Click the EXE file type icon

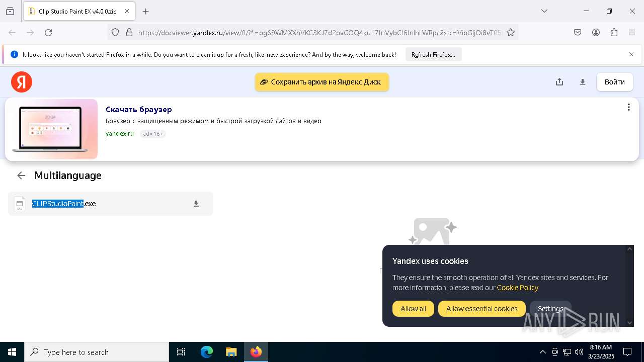pyautogui.click(x=20, y=204)
